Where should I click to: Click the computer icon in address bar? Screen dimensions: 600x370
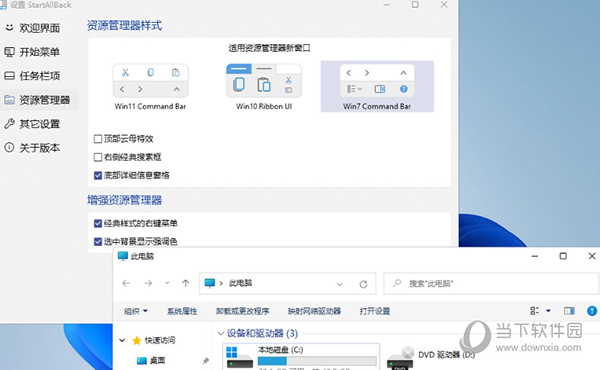click(x=210, y=283)
